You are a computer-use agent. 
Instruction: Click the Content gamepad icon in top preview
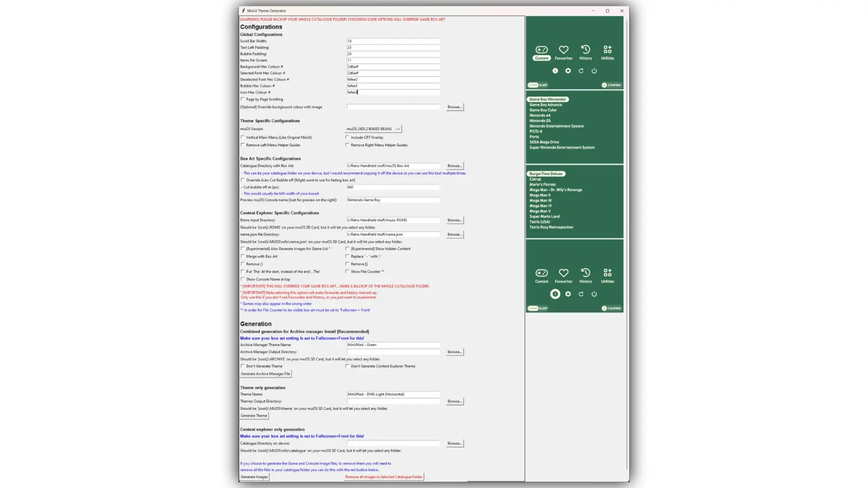point(541,50)
